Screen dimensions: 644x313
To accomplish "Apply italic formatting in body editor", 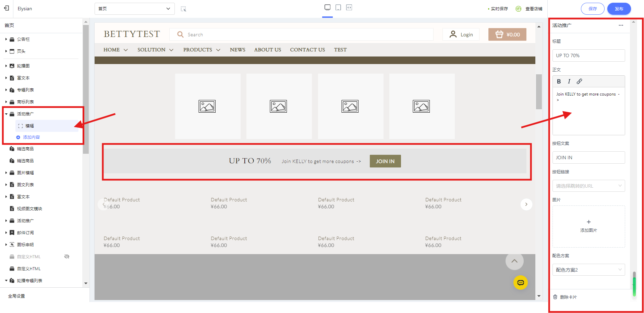I will [x=569, y=82].
